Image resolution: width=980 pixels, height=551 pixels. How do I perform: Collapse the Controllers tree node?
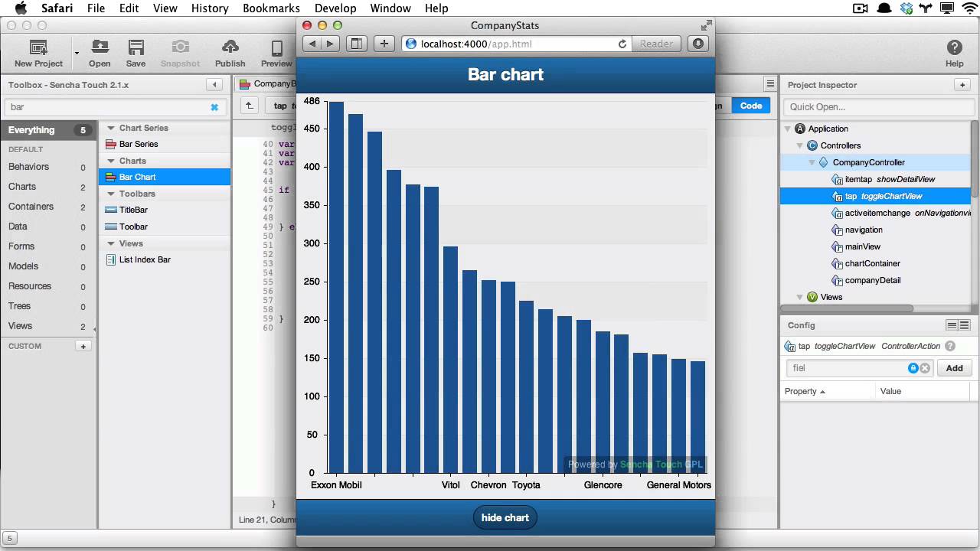tap(800, 145)
